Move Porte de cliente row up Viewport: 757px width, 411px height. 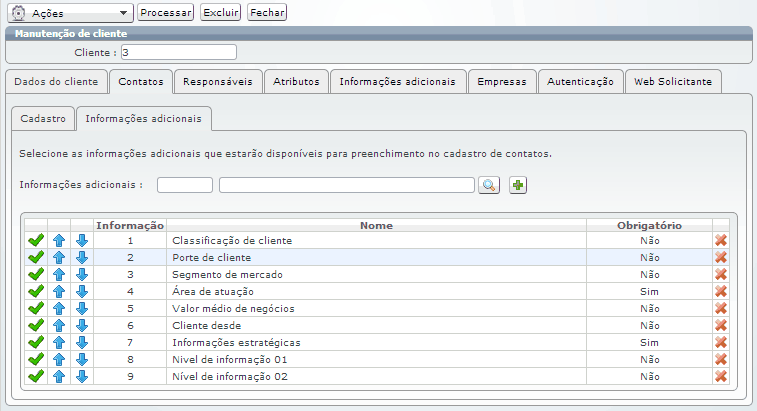tap(59, 258)
